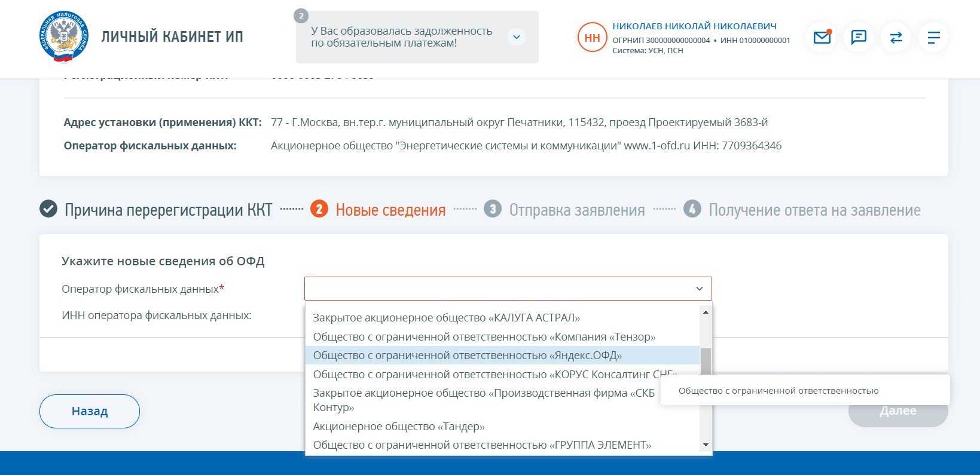Select the «Яндекс.ОФД» option

tap(502, 356)
